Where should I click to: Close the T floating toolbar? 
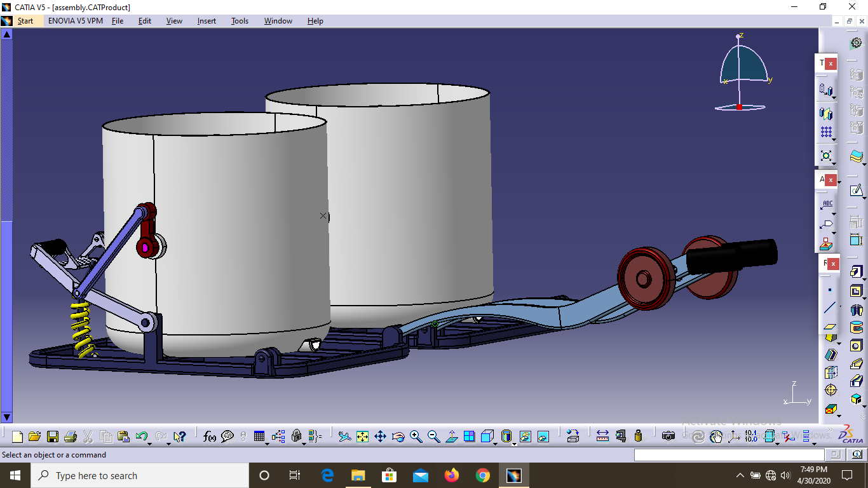pyautogui.click(x=831, y=64)
